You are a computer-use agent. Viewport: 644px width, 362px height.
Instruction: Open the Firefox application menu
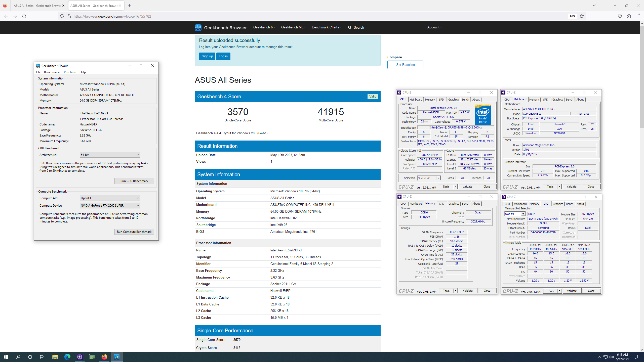pyautogui.click(x=638, y=16)
